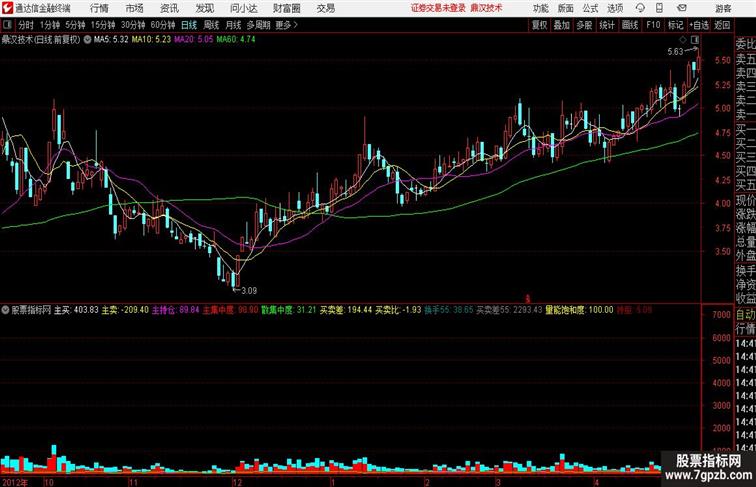Open the 功能 menu
Screen dimensions: 756x487
point(540,8)
